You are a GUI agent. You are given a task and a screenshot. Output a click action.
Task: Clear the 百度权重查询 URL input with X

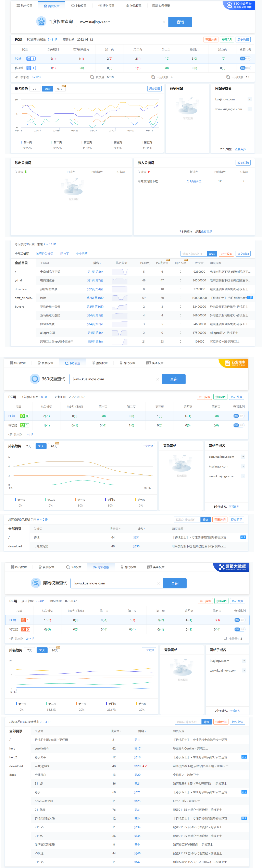(164, 22)
